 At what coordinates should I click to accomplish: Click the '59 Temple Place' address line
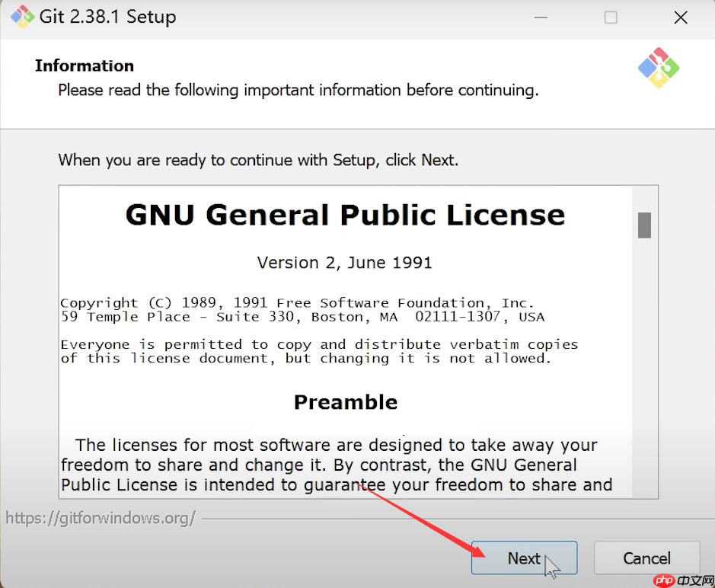pyautogui.click(x=303, y=317)
